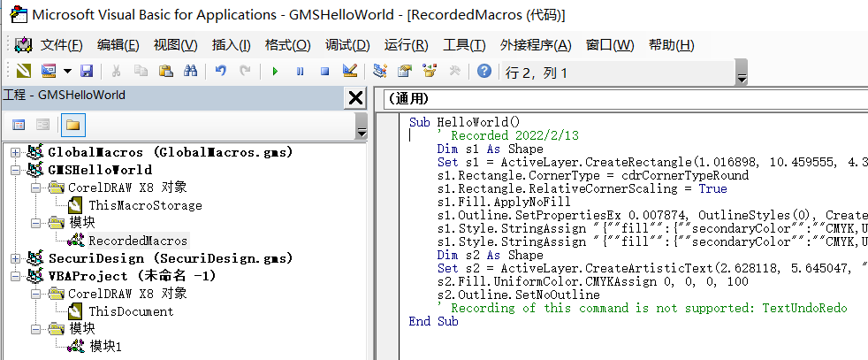Click the line 's2.Outline.SetNoOutline'
The width and height of the screenshot is (868, 360).
point(518,295)
